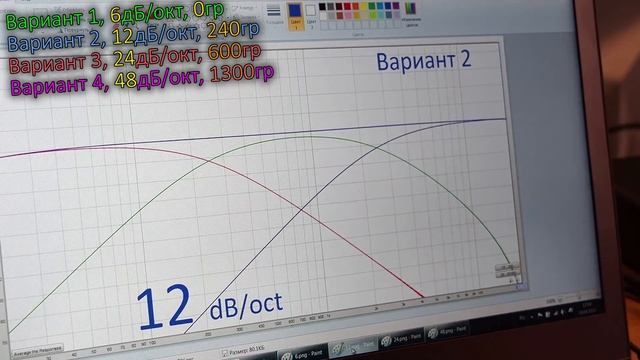The image size is (640, 360).
Task: Pick the blue-gray swatch in second row
Action: point(389,16)
